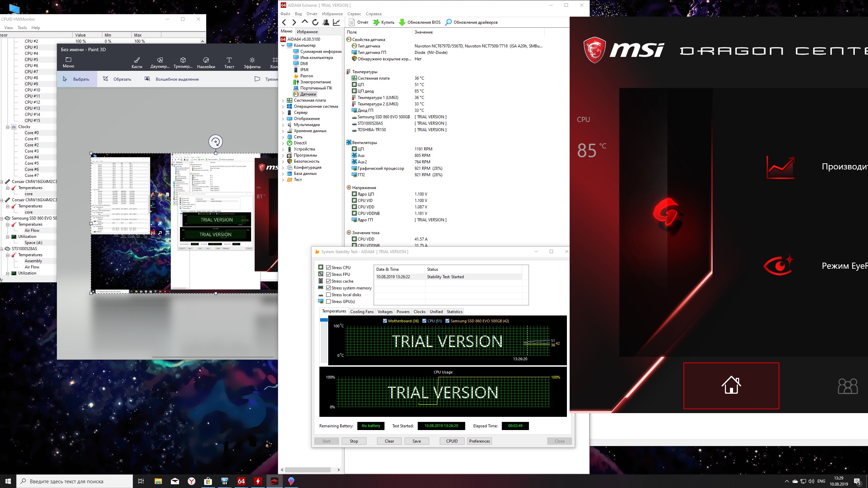868x488 pixels.
Task: Click Выбрать select tool in Paint 3D
Action: (x=77, y=79)
